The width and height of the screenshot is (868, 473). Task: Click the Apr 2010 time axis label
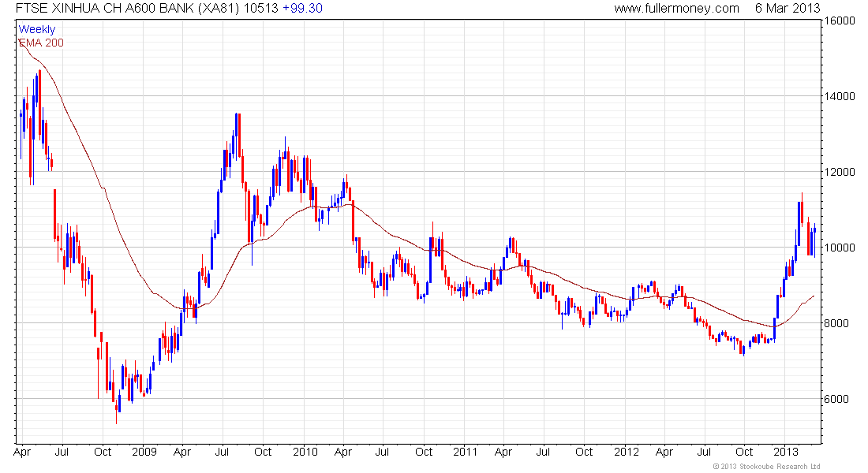pos(343,453)
